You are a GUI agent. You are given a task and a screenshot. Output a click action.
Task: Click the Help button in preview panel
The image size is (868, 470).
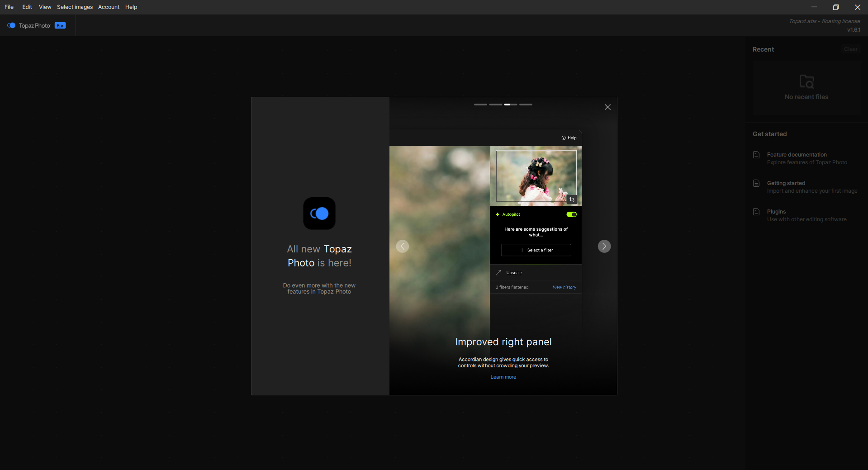pos(569,138)
